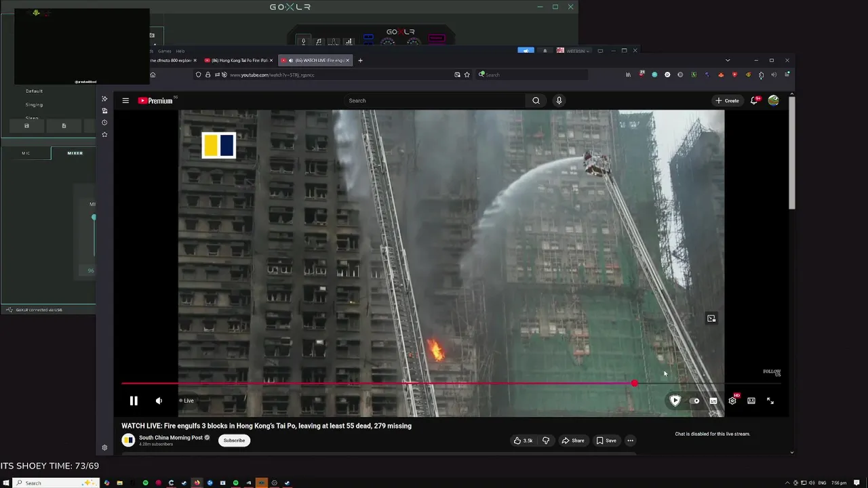The height and width of the screenshot is (488, 868).
Task: Click the browser toolbar Search field
Action: click(x=532, y=75)
